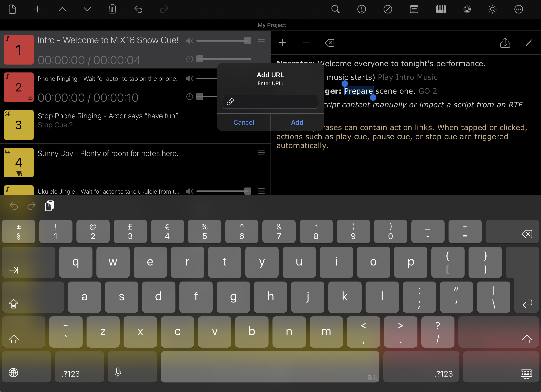The width and height of the screenshot is (541, 392).
Task: Select the Sunny Day cue title
Action: (108, 153)
